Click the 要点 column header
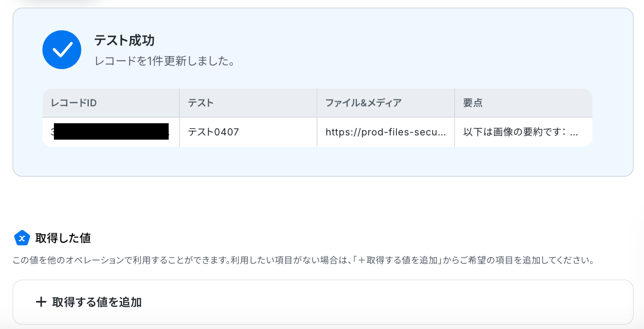 click(473, 103)
